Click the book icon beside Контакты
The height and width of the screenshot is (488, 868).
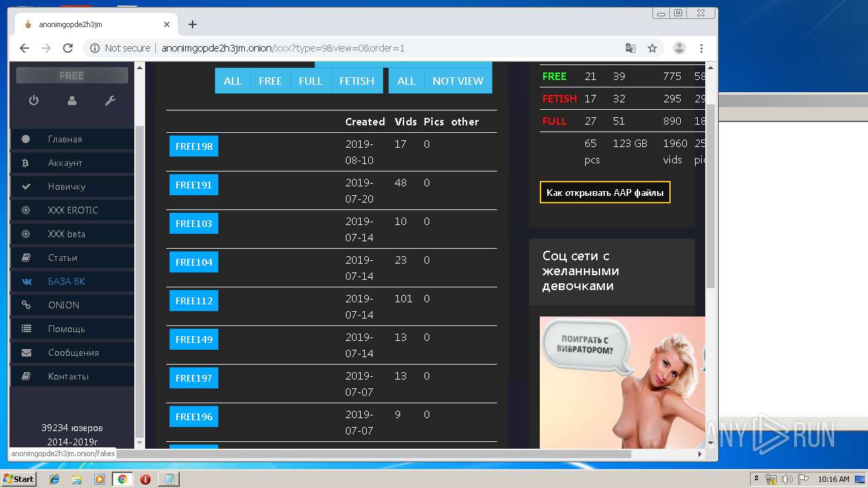26,376
